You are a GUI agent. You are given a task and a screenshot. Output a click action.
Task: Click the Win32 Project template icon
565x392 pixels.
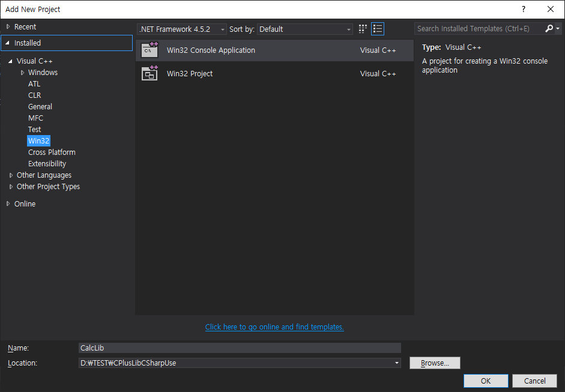tap(150, 73)
